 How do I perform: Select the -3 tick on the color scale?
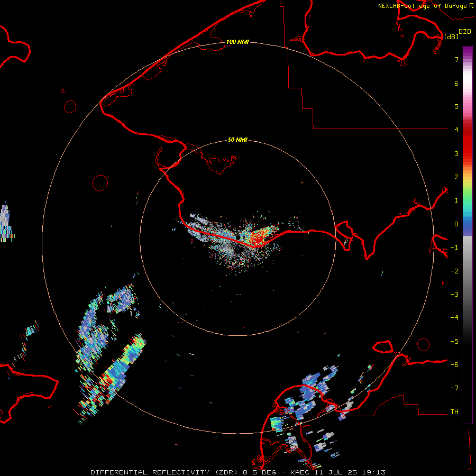pos(454,295)
